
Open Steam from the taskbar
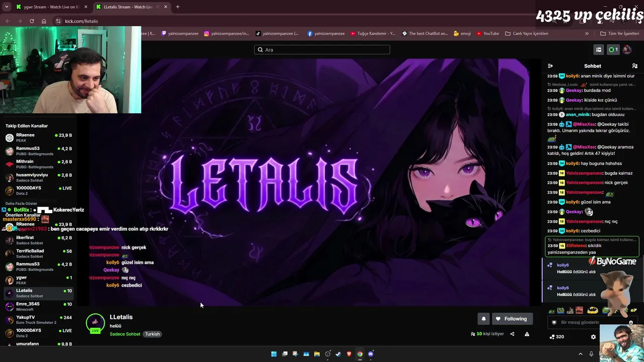338,354
